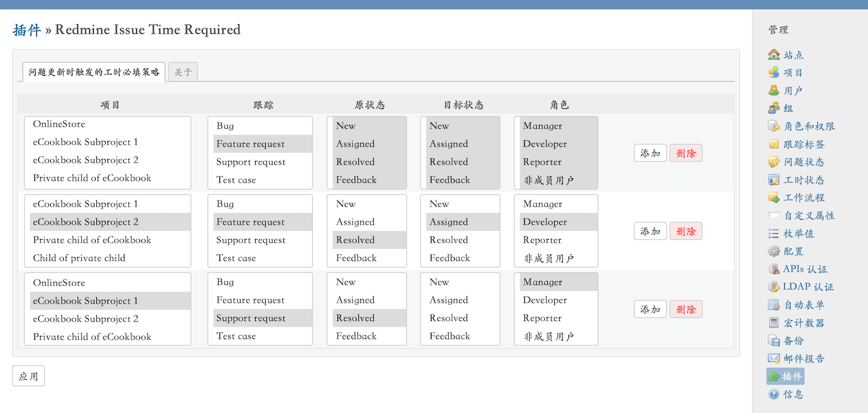Click the 配置 settings gear icon
868x413 pixels.
click(x=774, y=251)
